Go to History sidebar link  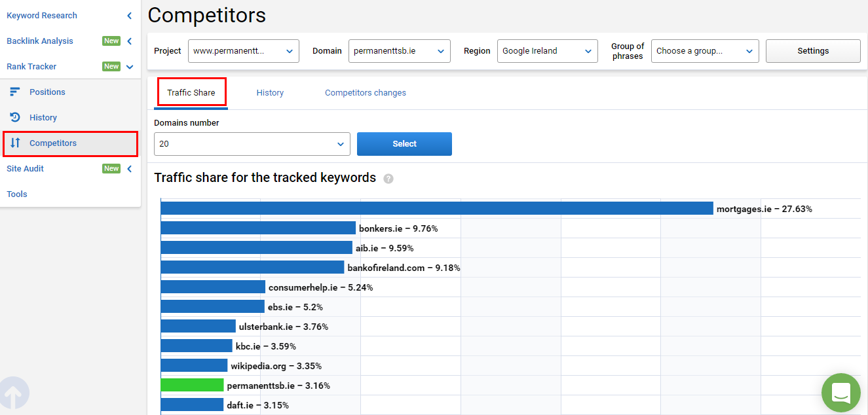43,117
